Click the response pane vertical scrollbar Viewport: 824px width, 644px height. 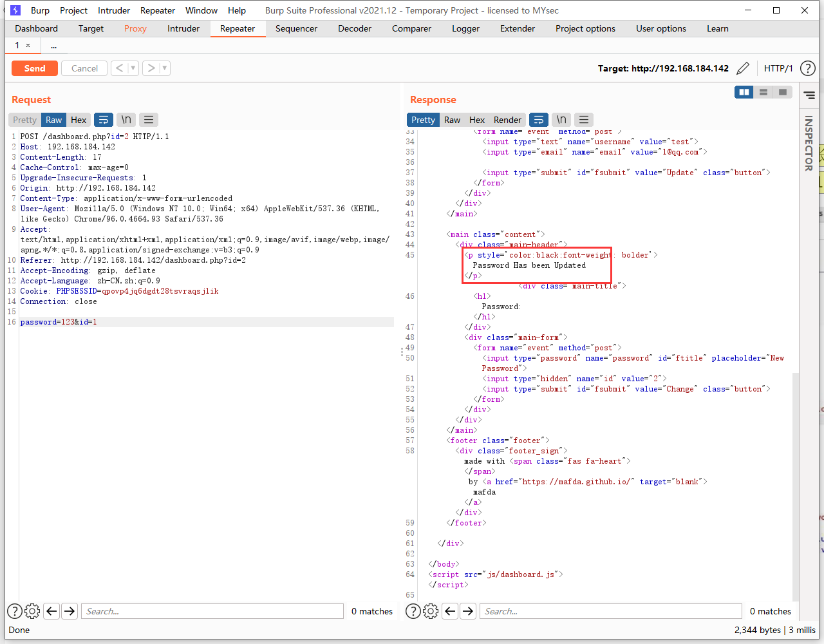[x=796, y=486]
